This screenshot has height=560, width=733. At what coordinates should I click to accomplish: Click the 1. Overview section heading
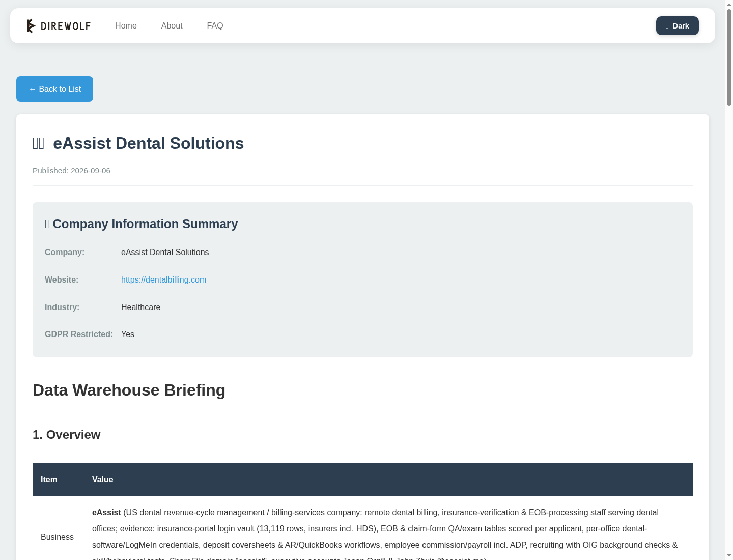pyautogui.click(x=66, y=435)
